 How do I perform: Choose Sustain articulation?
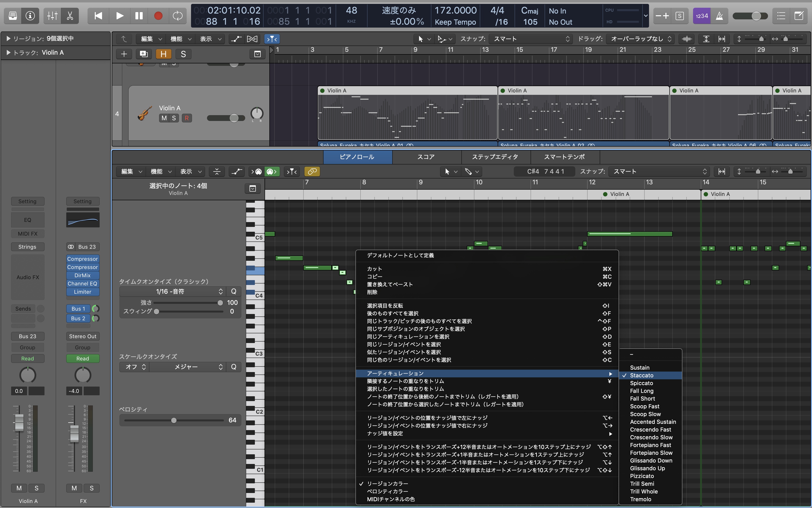click(651, 367)
